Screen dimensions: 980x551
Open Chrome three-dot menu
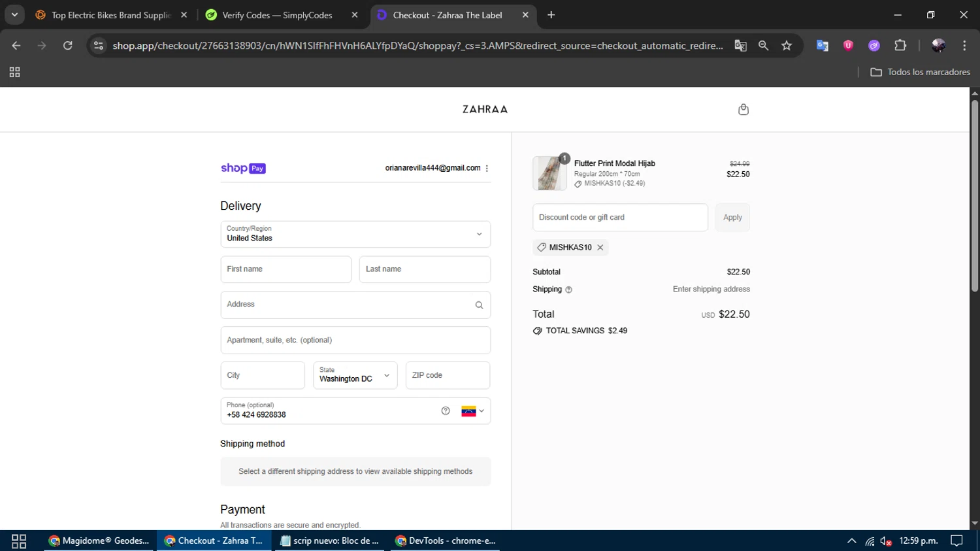964,46
